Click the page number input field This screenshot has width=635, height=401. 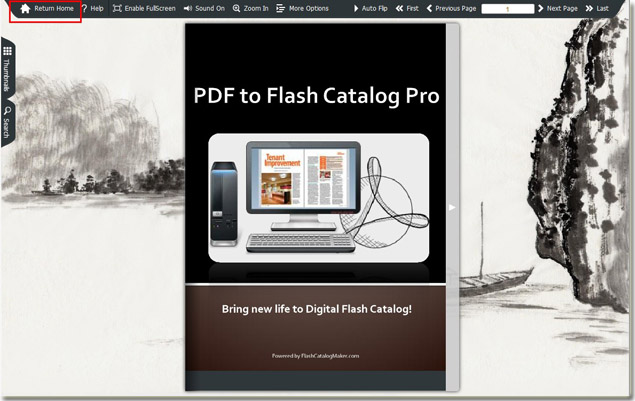507,8
